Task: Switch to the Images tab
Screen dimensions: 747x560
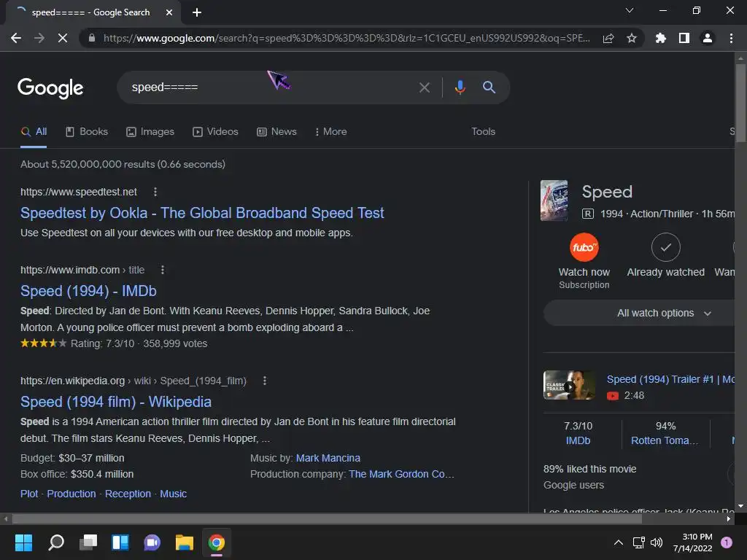Action: tap(150, 132)
